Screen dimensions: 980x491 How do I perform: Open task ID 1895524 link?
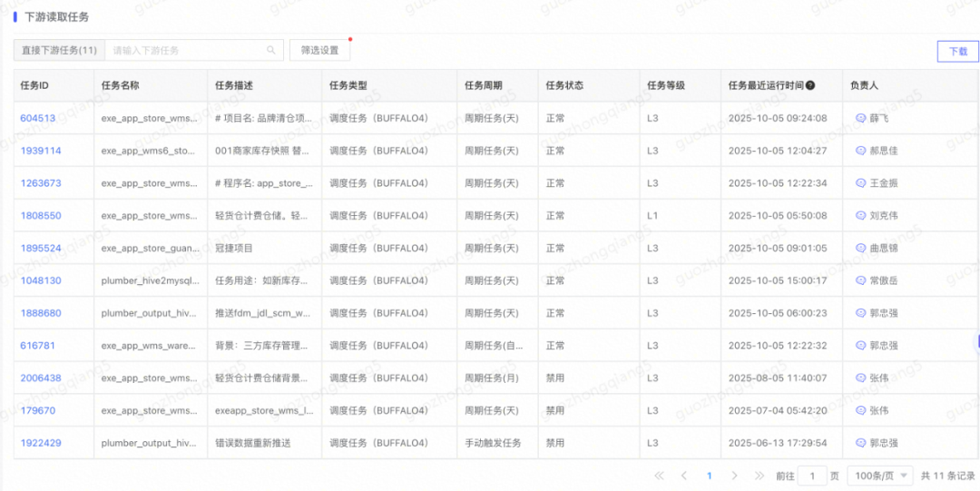tap(41, 249)
